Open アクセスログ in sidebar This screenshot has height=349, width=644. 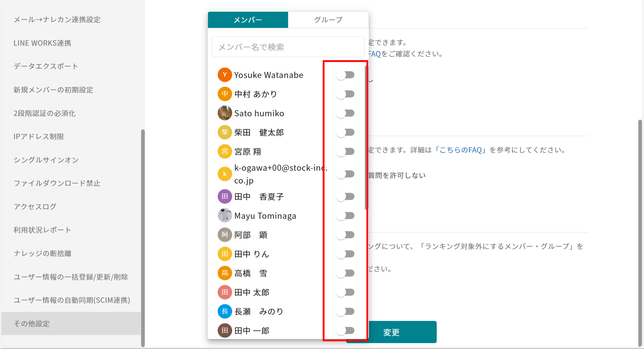(35, 207)
